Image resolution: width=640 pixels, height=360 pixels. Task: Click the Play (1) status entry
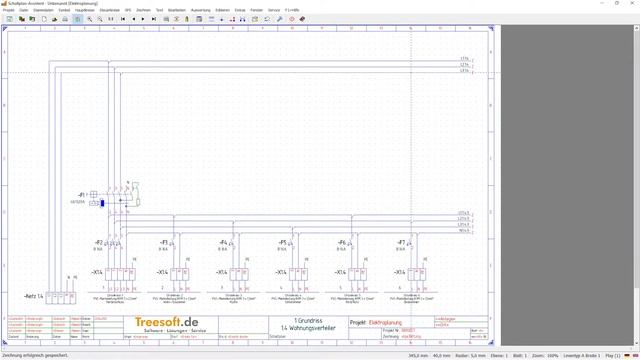pyautogui.click(x=613, y=356)
